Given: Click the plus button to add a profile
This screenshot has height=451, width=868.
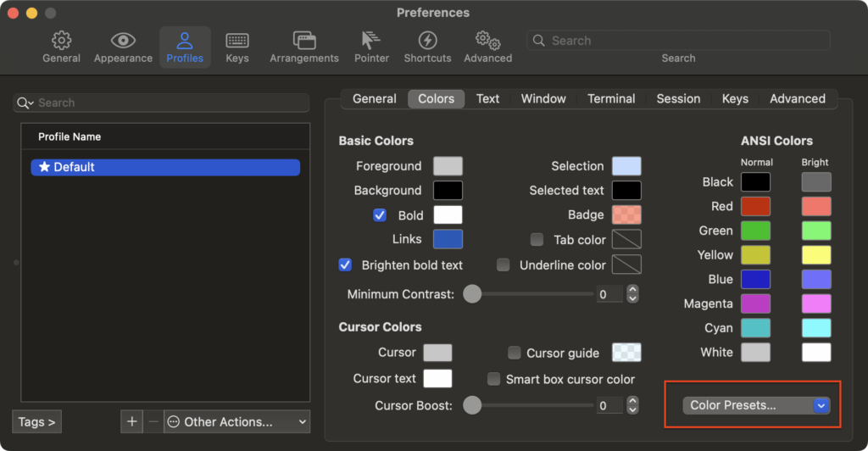Looking at the screenshot, I should pyautogui.click(x=131, y=421).
